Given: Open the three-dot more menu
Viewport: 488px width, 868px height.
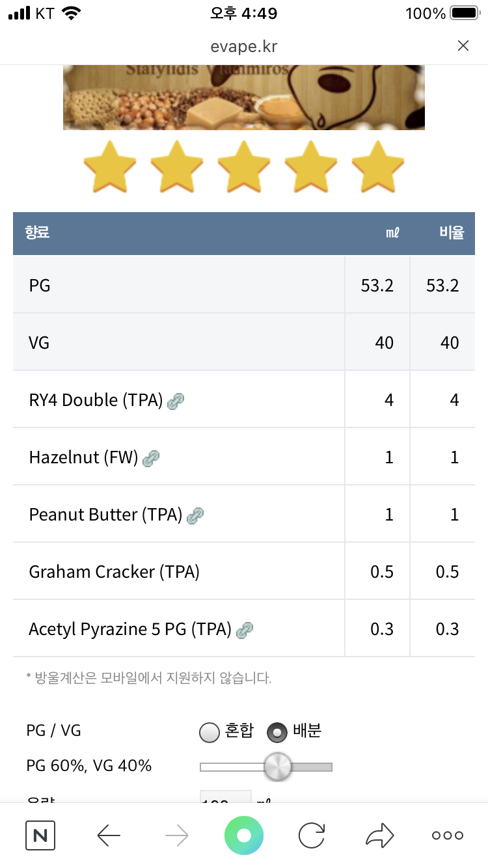Looking at the screenshot, I should [x=448, y=835].
